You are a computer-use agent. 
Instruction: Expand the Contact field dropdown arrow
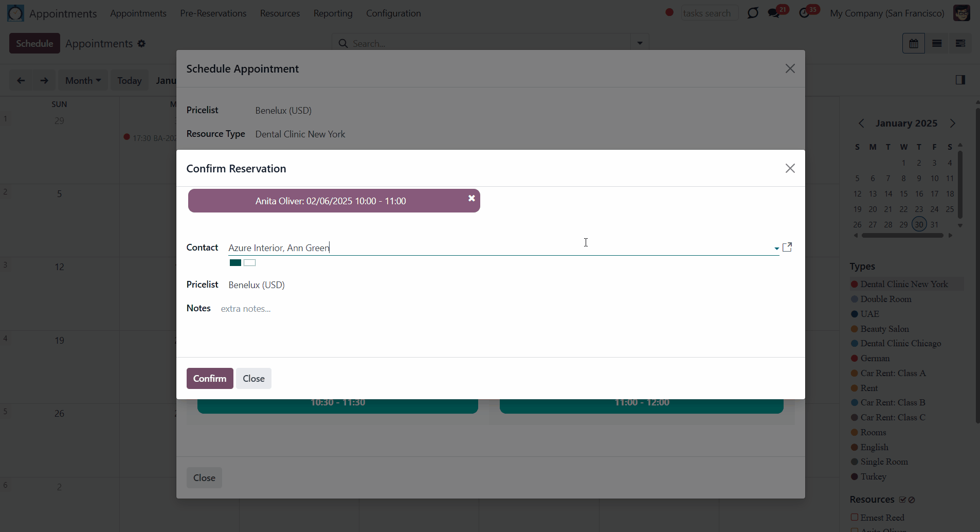[x=776, y=249]
